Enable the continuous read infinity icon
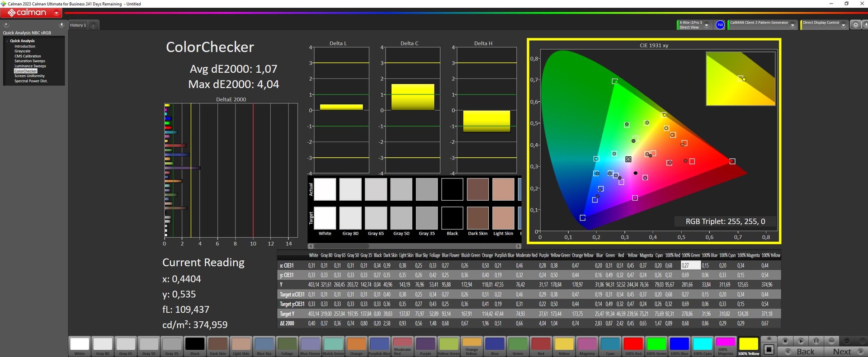This screenshot has width=868, height=357. click(831, 341)
